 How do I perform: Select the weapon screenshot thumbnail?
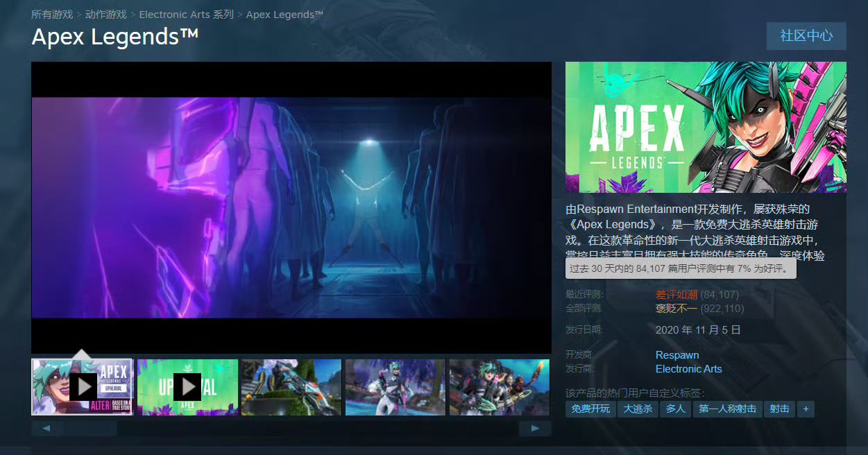[x=291, y=386]
